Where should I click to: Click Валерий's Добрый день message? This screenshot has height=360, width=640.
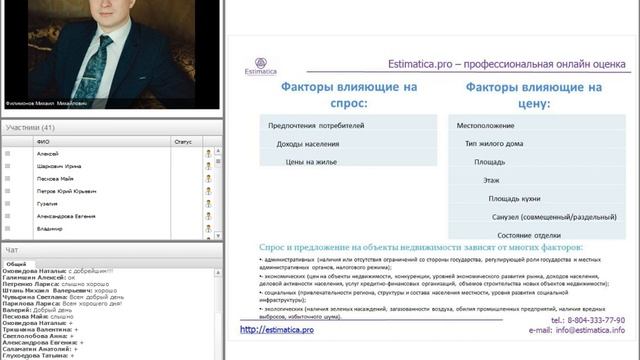pyautogui.click(x=37, y=310)
